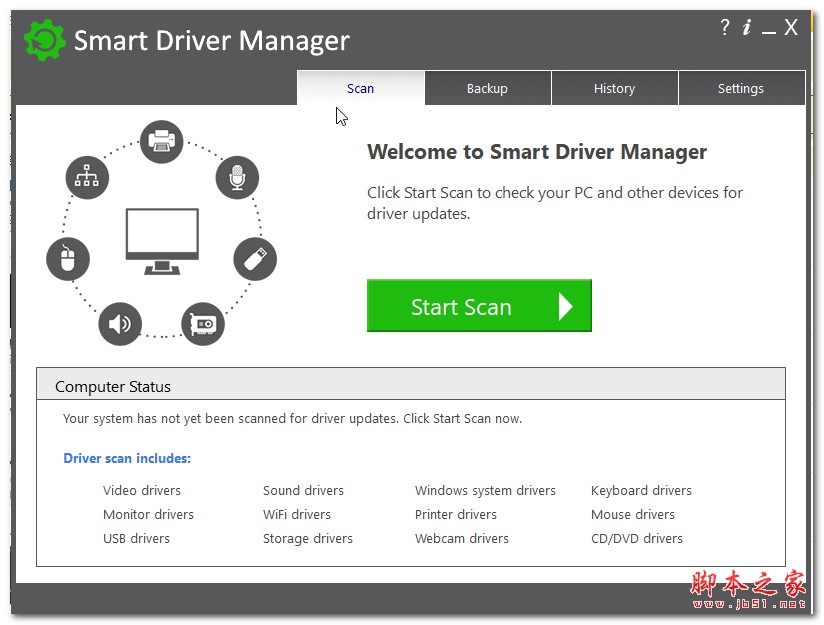This screenshot has width=824, height=625.
Task: Minimize the Smart Driver Manager window
Action: coord(768,30)
